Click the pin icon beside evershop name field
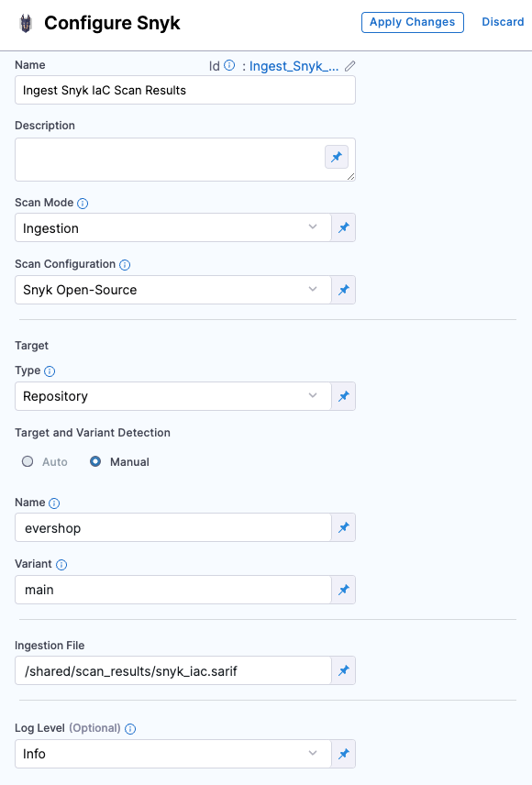532x785 pixels. click(344, 527)
